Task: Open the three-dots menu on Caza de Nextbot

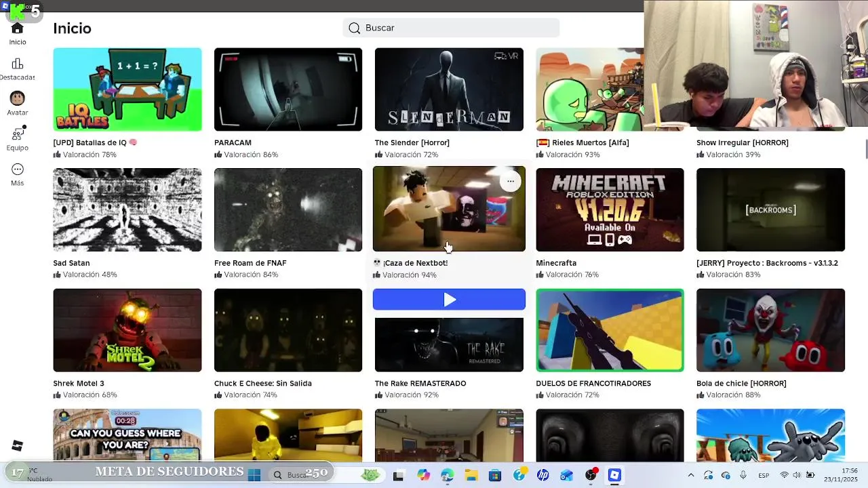Action: pyautogui.click(x=510, y=181)
